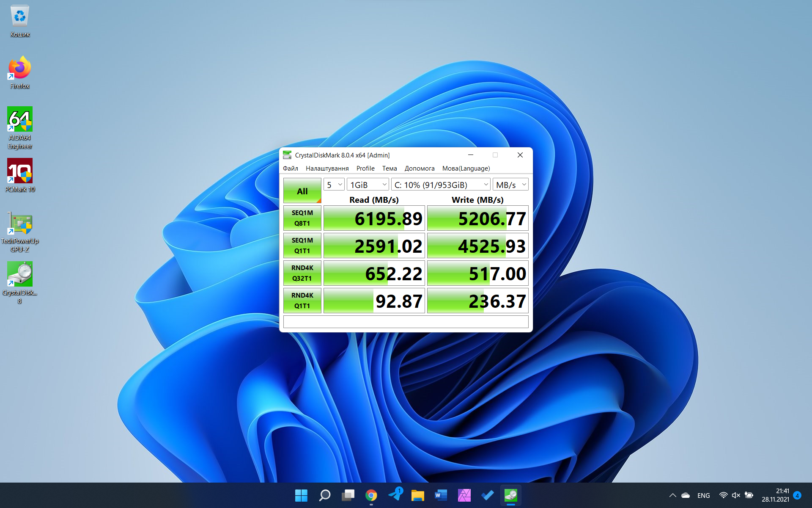Select the PCMark 10 desktop shortcut
Viewport: 812px width, 508px height.
point(20,175)
